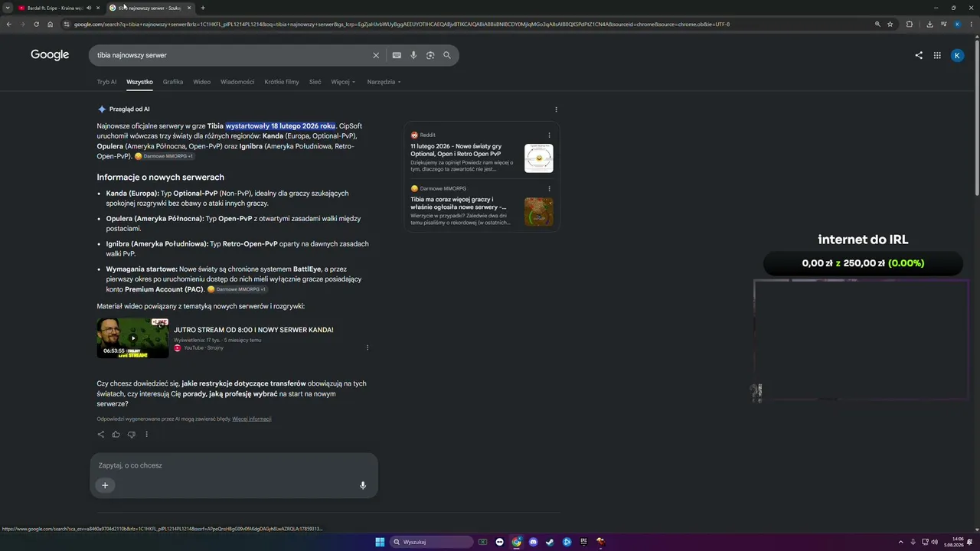Open the Darmowe MMORPG card thumbnail
Screen dimensions: 980x551
pyautogui.click(x=539, y=212)
